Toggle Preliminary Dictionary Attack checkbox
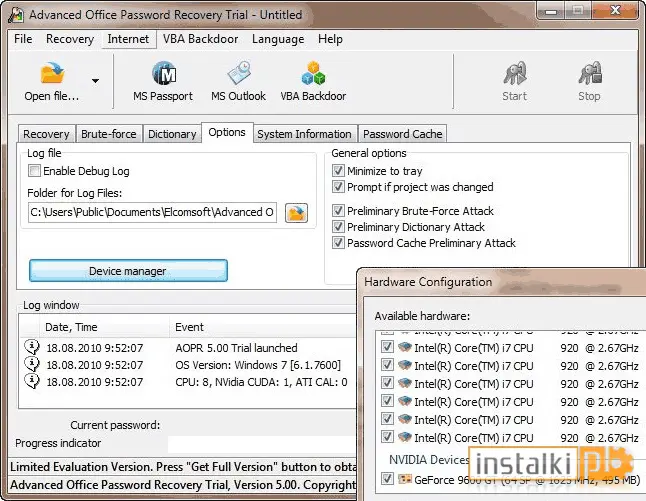 coord(338,227)
